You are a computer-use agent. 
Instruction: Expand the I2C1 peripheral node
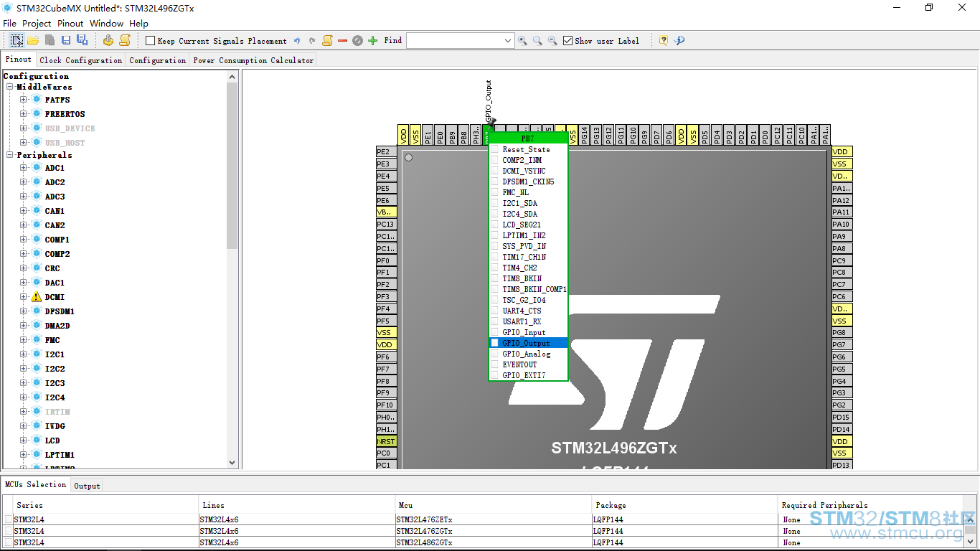click(24, 354)
